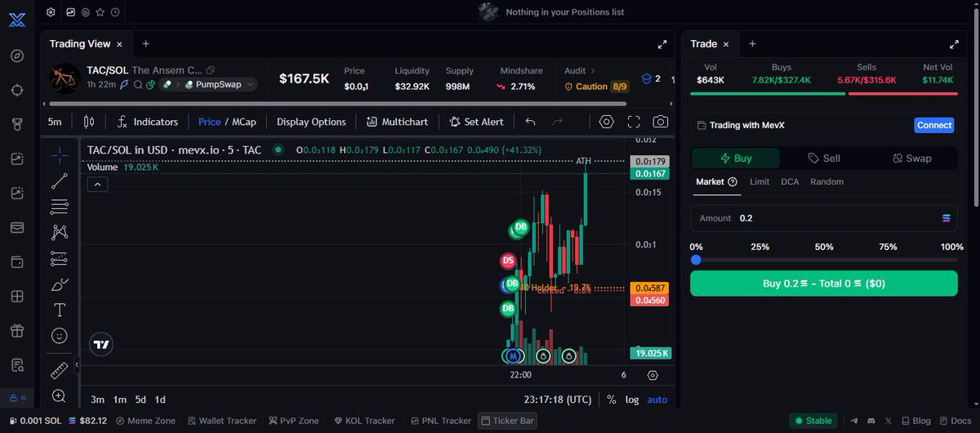Select the DCA order type
The image size is (980, 433).
[x=790, y=181]
